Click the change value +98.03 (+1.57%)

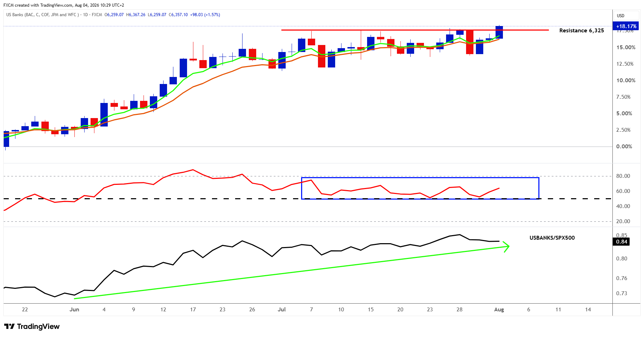(205, 15)
